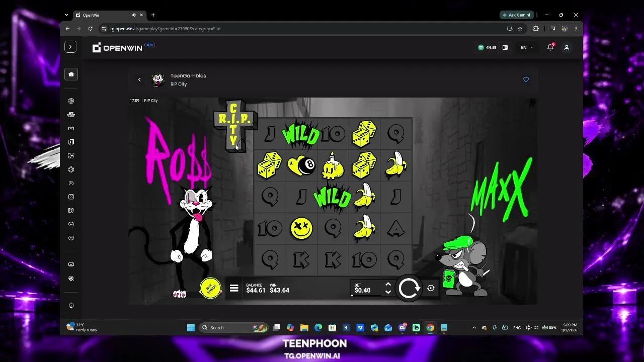Open the autoplay settings icon beside spin
Image resolution: width=644 pixels, height=362 pixels.
point(431,288)
